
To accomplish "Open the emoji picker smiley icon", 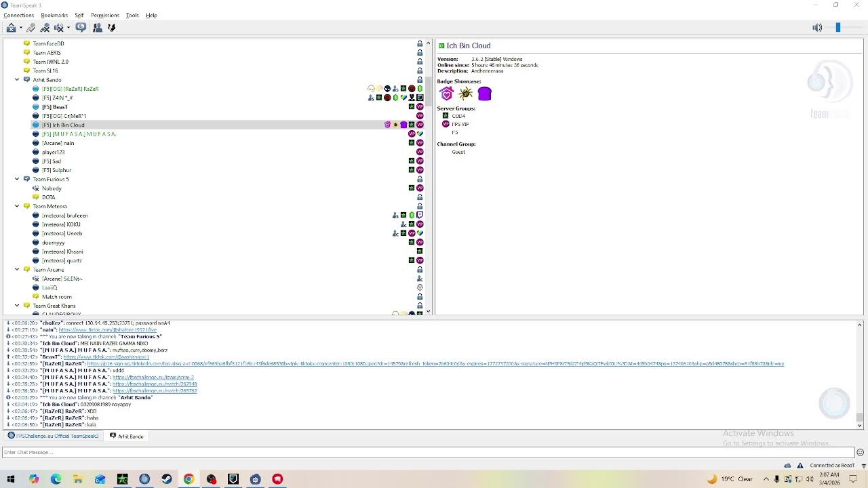I will (x=860, y=452).
